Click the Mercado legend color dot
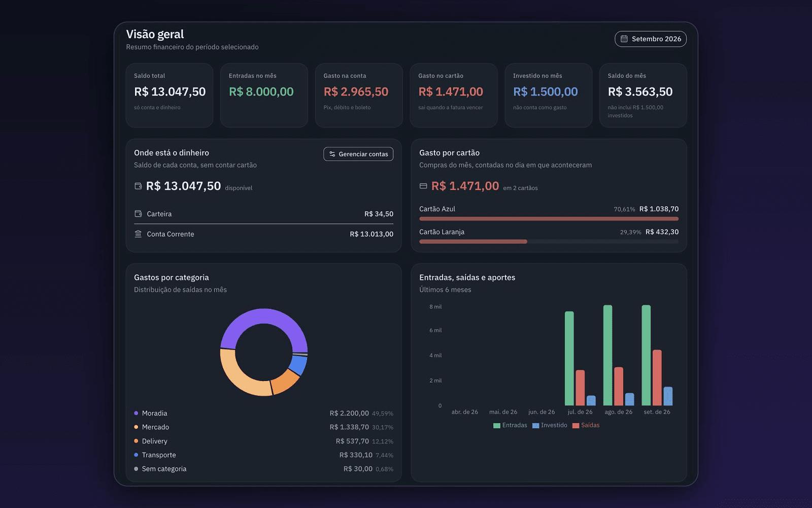This screenshot has width=812, height=508. [x=136, y=427]
